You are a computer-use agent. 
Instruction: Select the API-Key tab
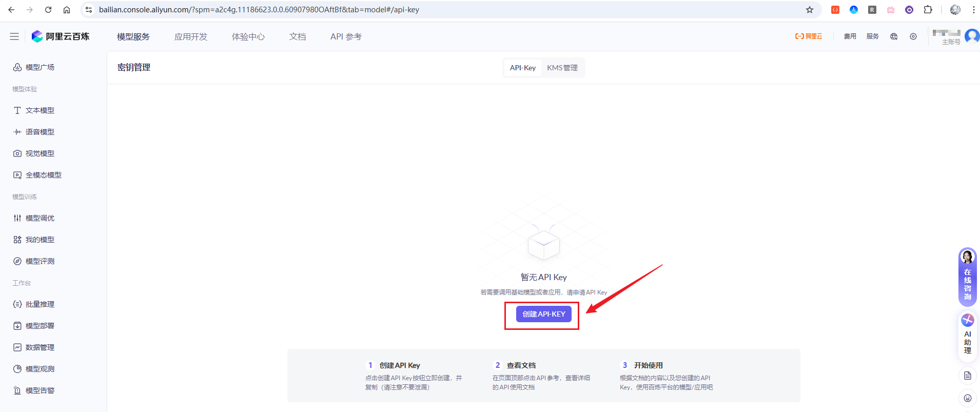coord(522,68)
